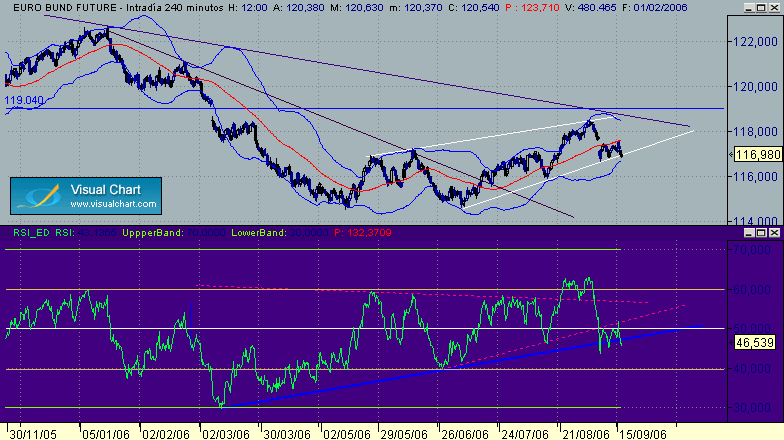Click the 120,000 price axis label

tap(755, 87)
